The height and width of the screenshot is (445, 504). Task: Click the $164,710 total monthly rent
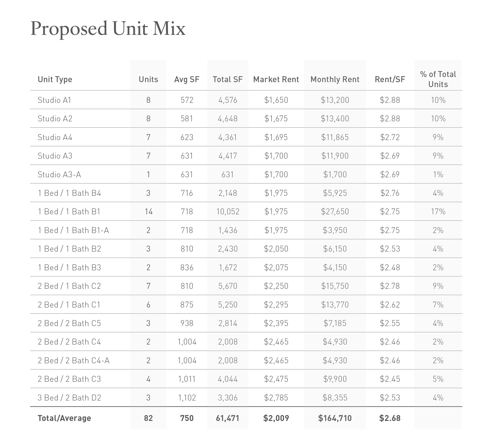click(x=335, y=418)
